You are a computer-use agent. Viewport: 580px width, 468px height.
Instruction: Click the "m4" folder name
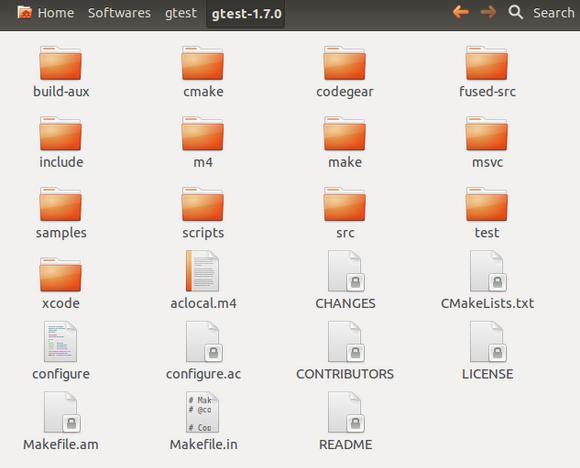point(203,162)
